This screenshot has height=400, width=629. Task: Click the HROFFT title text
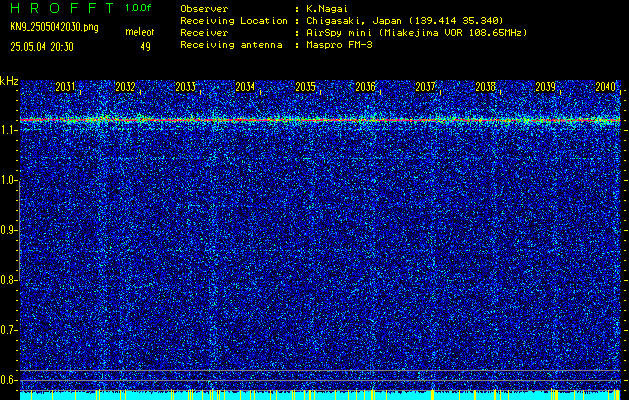[62, 8]
